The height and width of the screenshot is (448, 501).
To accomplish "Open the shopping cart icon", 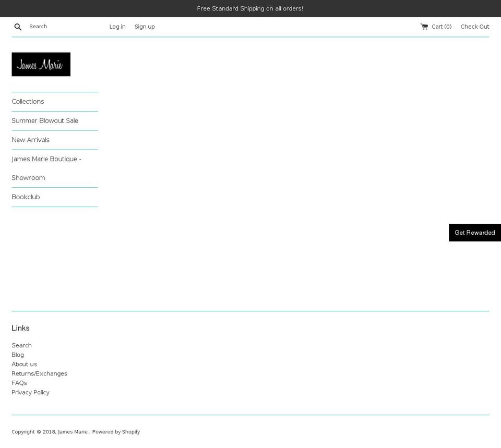I will tap(423, 26).
